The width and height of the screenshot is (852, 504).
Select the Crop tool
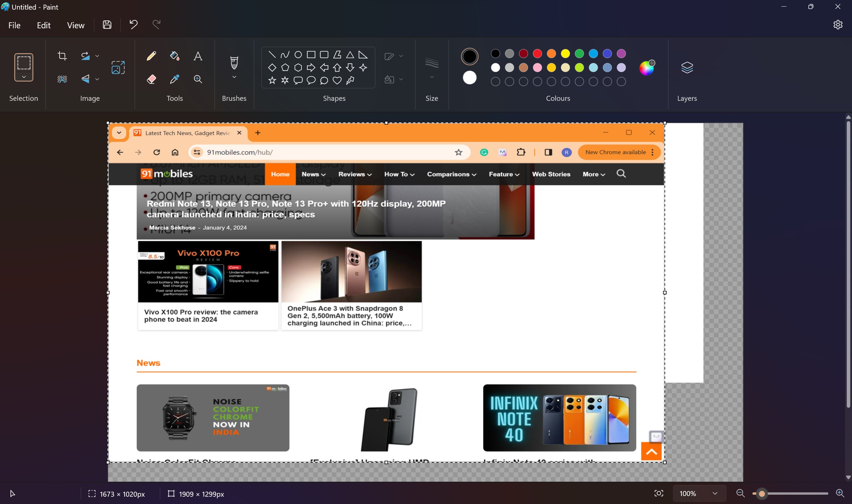(x=62, y=55)
